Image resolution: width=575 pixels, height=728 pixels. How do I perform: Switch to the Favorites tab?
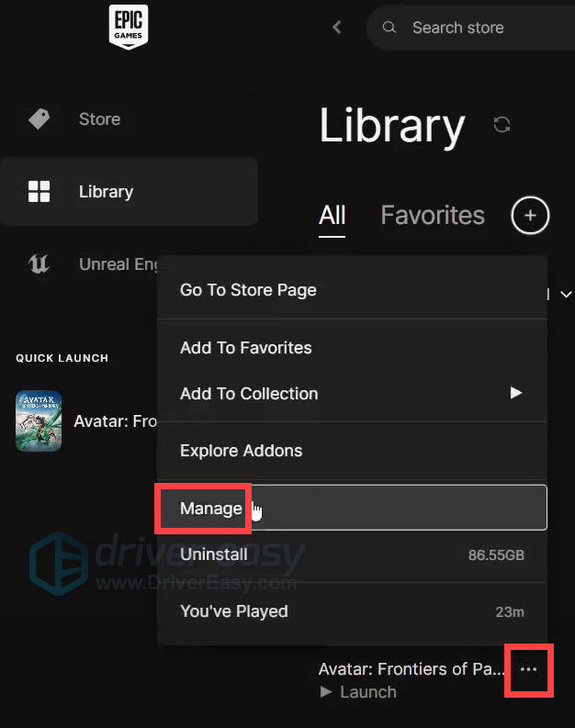[433, 216]
